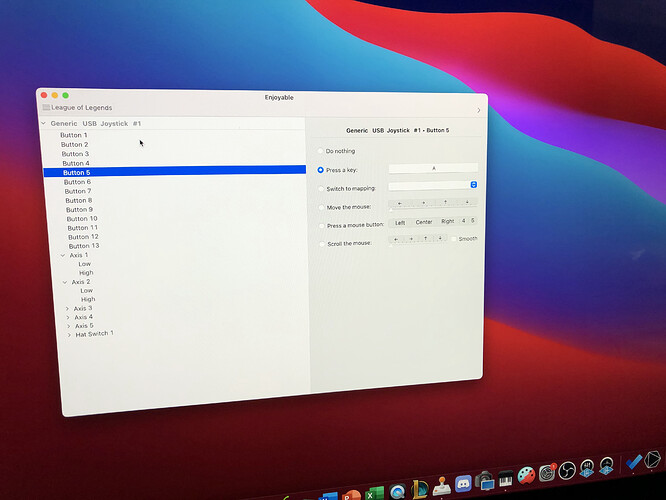
Task: Select Button 13 in the list
Action: pos(84,246)
